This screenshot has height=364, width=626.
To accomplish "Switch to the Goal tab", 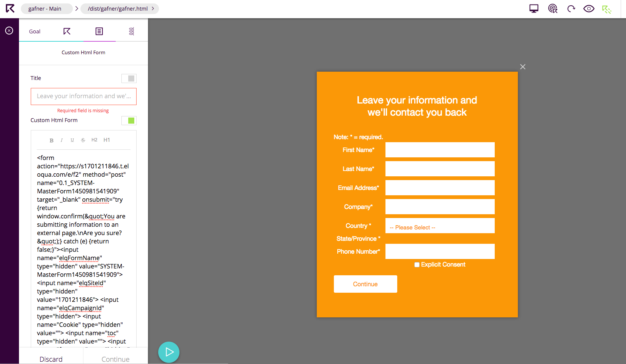I will [35, 31].
